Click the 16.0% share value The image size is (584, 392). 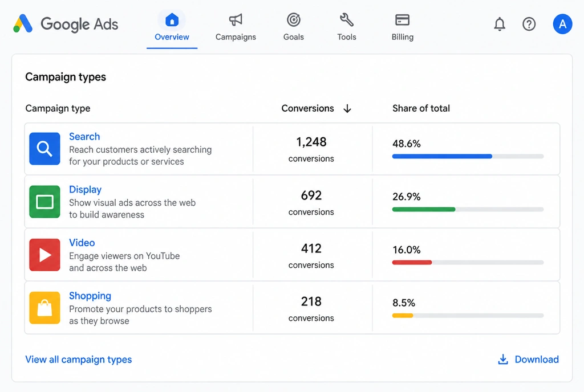pyautogui.click(x=406, y=250)
